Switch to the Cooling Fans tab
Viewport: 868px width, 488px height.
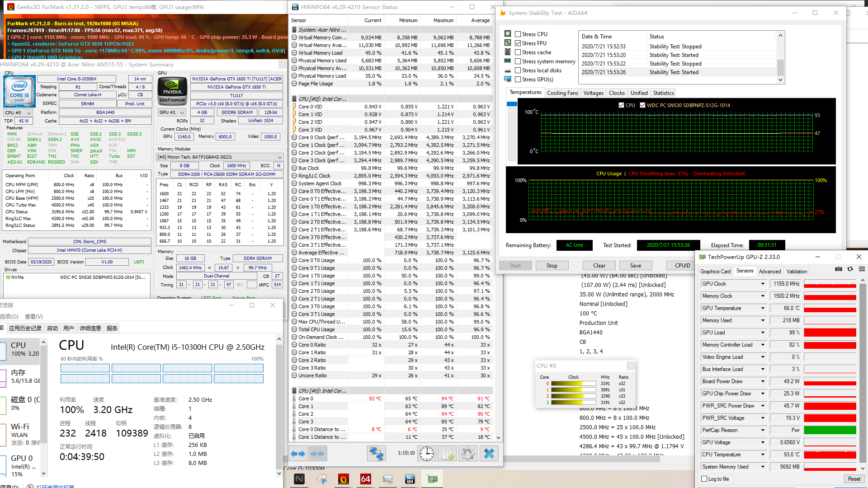(x=562, y=93)
